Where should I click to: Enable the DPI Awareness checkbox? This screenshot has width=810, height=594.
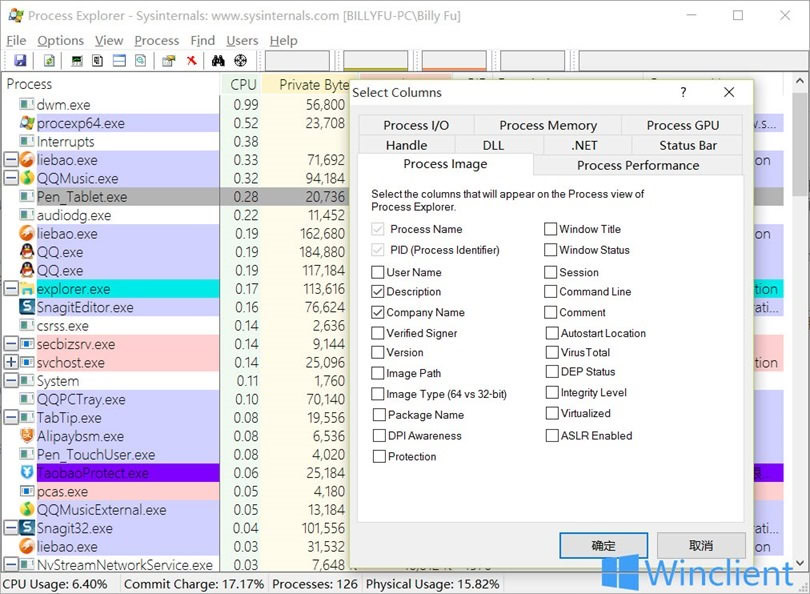[379, 435]
